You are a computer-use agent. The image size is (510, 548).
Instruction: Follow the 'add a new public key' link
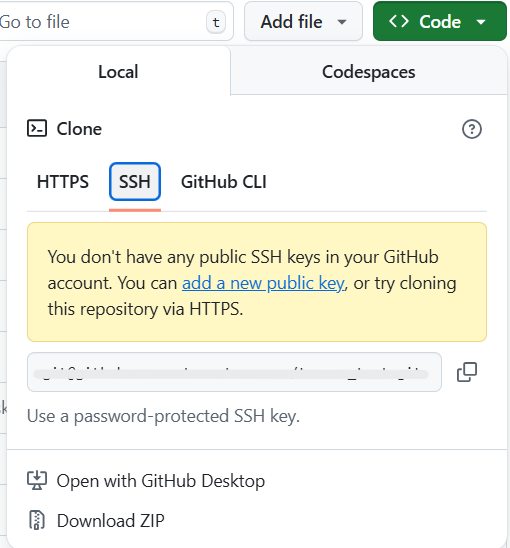pos(263,283)
